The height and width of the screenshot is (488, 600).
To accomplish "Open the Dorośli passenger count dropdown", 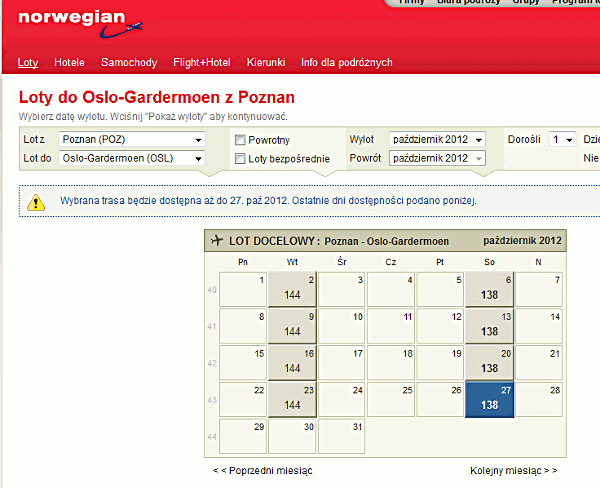I will pos(562,139).
